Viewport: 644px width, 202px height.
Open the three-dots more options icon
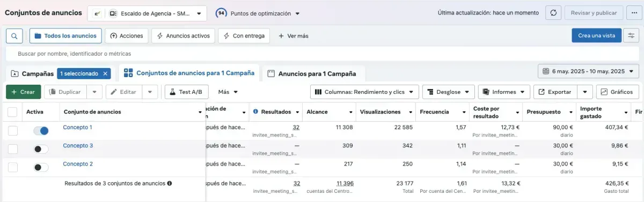tap(631, 13)
